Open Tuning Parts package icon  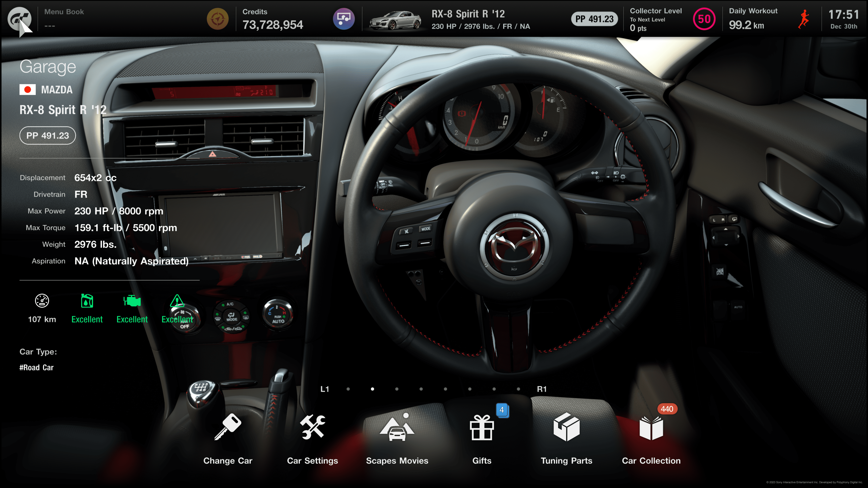click(566, 427)
